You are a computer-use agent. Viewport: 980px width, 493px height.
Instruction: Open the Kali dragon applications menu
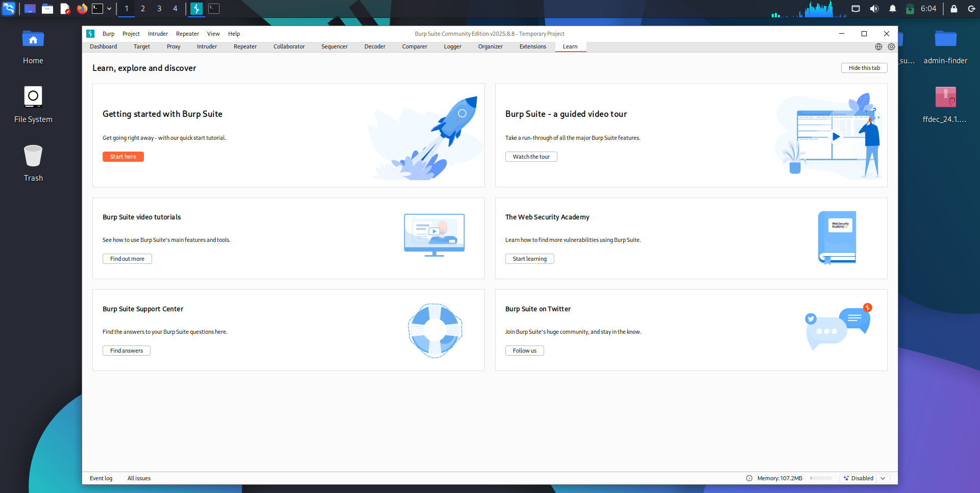click(9, 9)
